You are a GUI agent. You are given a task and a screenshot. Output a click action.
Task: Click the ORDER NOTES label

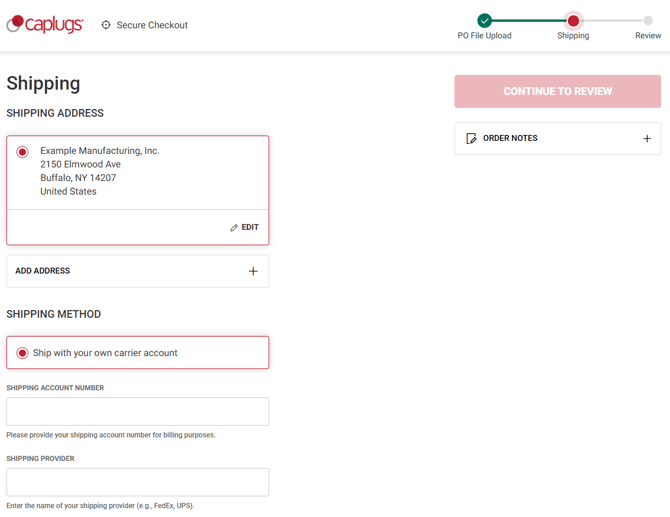click(510, 138)
